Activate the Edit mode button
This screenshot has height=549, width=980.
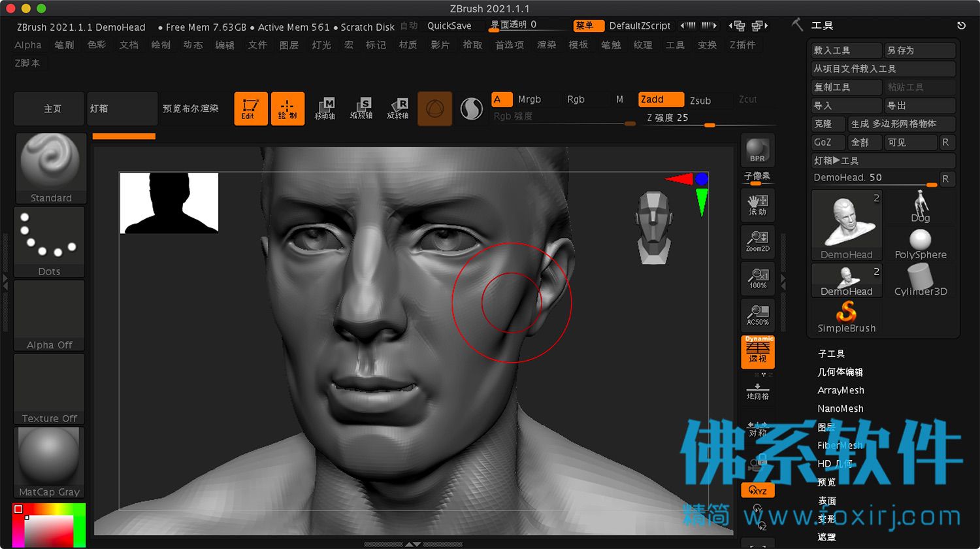251,108
